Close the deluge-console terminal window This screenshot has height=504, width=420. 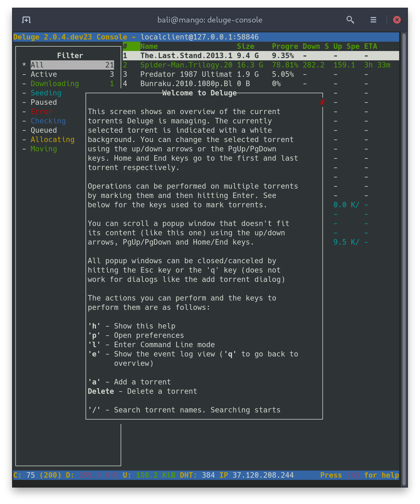[x=397, y=20]
